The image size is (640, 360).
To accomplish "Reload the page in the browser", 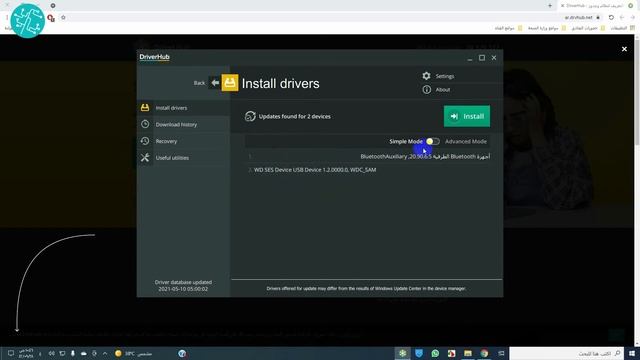I will coord(611,18).
